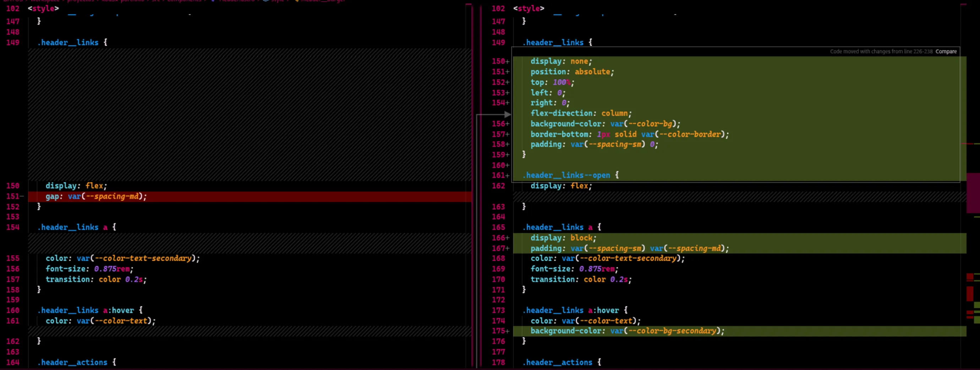Click added line marker 175+ in right gutter

(x=500, y=331)
